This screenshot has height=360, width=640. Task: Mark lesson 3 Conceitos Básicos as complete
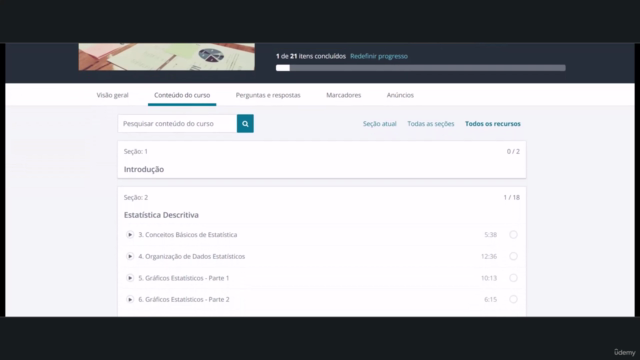coord(513,235)
